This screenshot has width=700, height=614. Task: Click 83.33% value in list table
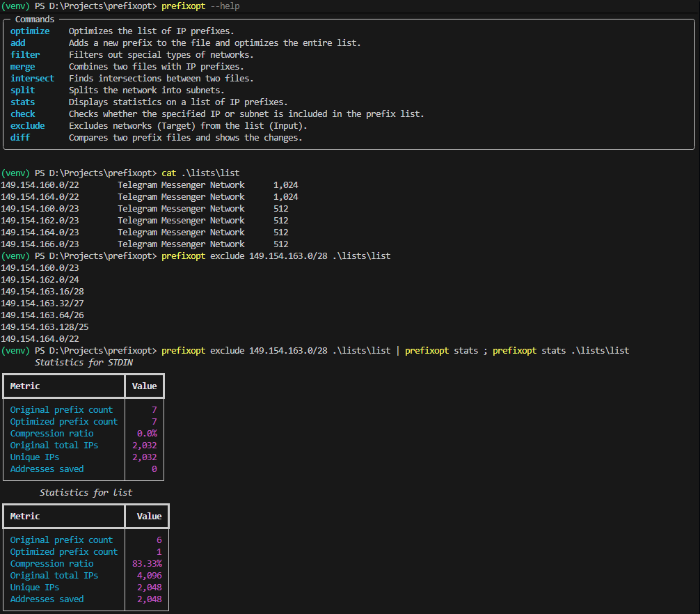point(147,564)
